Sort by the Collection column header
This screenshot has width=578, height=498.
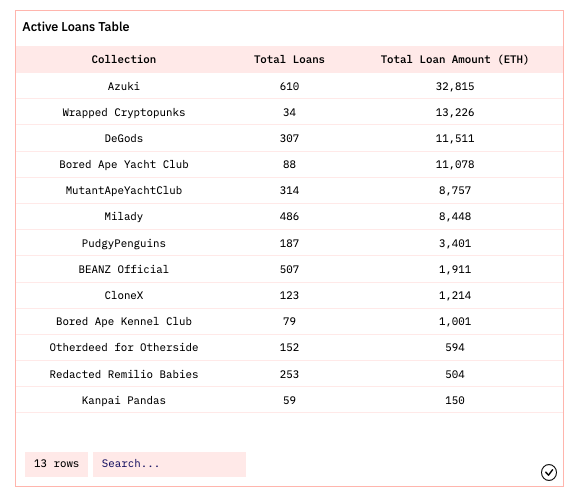(x=123, y=59)
